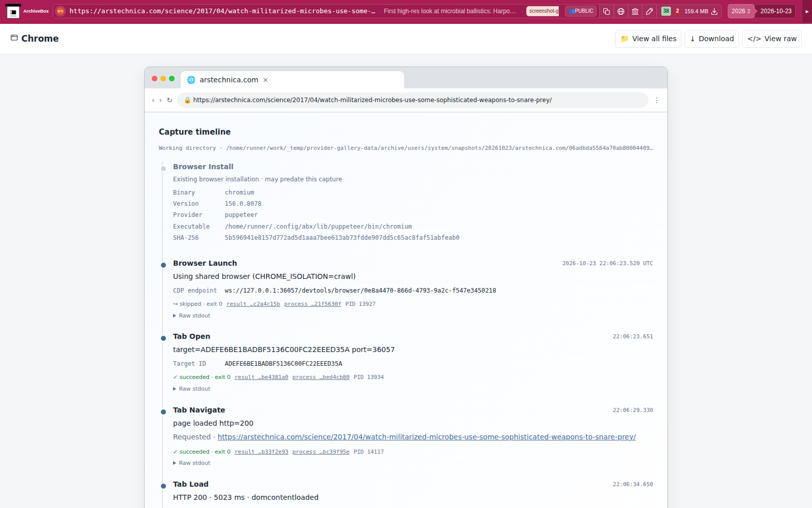Screen dimensions: 812x508
Task: Select the 2026-10-23 date breadcrumb
Action: (775, 11)
